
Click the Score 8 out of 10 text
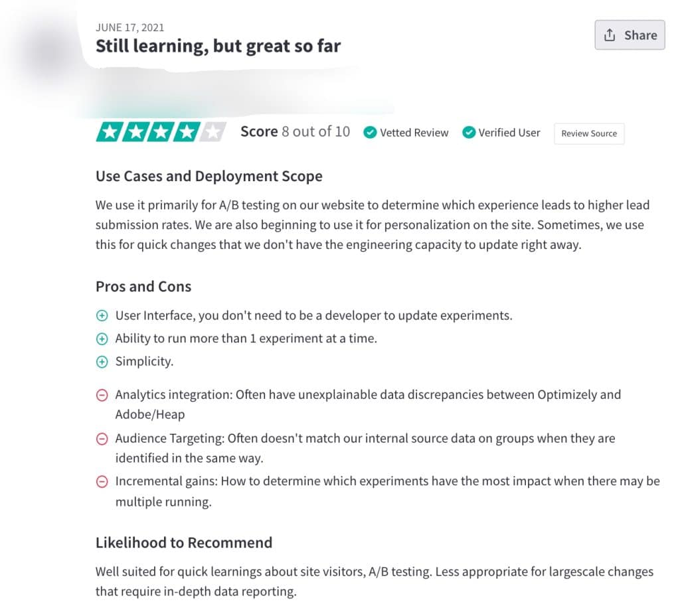point(295,132)
